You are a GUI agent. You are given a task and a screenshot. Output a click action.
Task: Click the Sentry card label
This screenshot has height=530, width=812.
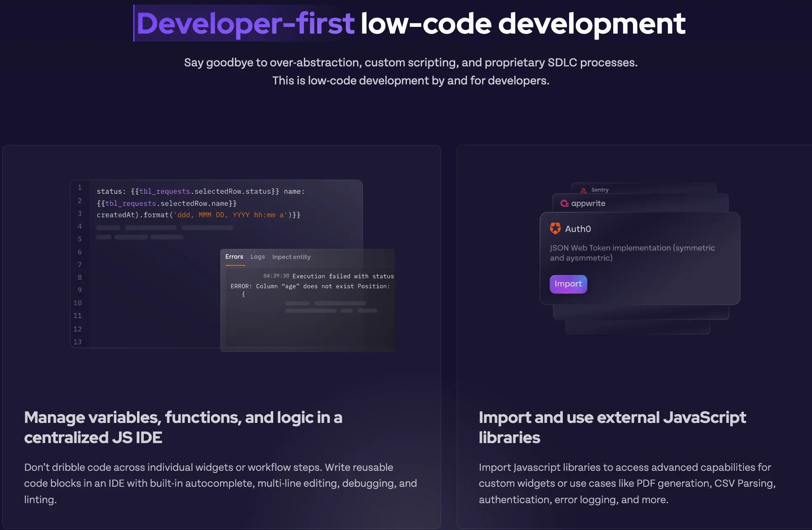pyautogui.click(x=600, y=190)
